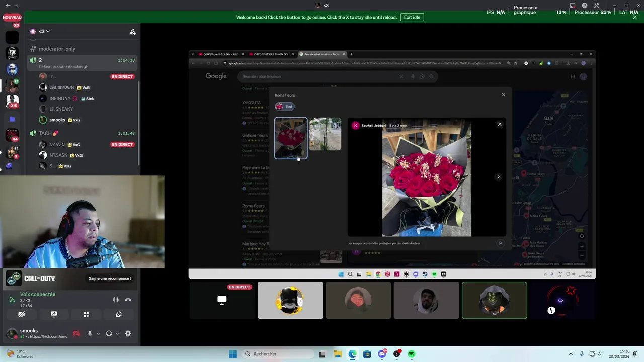Close the enlarged photo viewer X in stream
The height and width of the screenshot is (362, 644).
coord(500,124)
